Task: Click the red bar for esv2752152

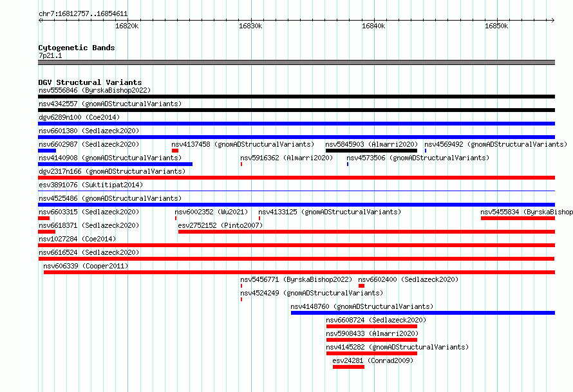Action: [366, 232]
